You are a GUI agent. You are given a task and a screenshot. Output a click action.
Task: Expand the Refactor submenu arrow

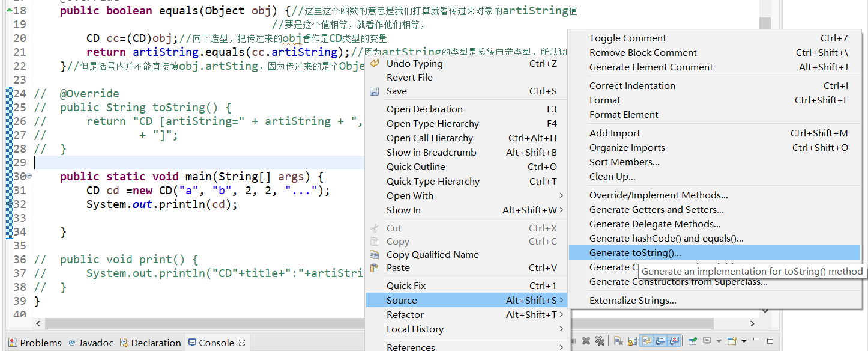coord(562,314)
